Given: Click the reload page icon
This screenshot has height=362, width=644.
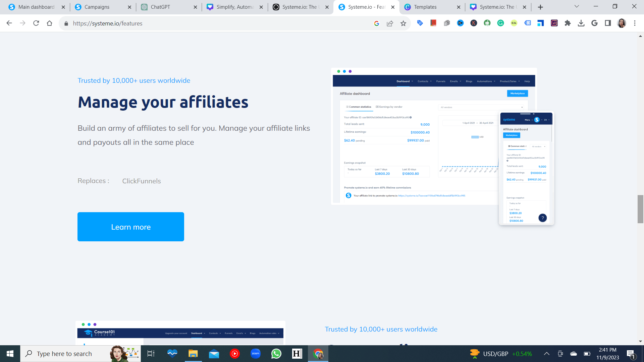Looking at the screenshot, I should pos(36,23).
